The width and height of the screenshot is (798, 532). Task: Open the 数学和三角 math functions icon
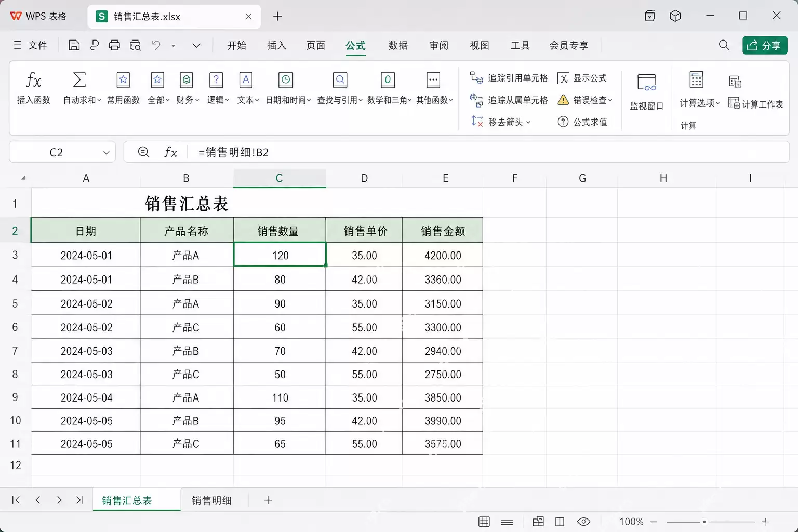[x=388, y=80]
